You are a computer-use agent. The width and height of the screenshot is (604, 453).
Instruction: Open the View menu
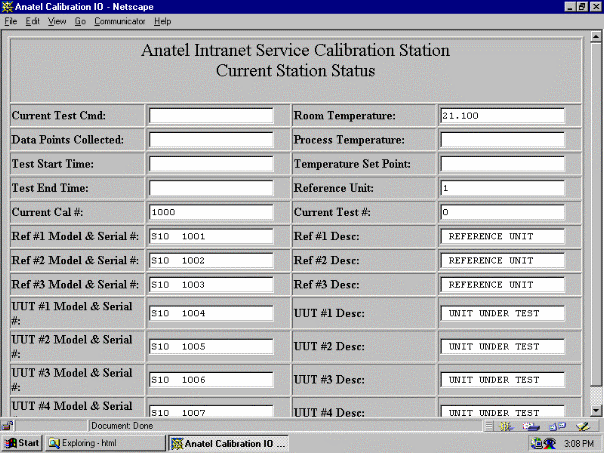click(x=57, y=21)
